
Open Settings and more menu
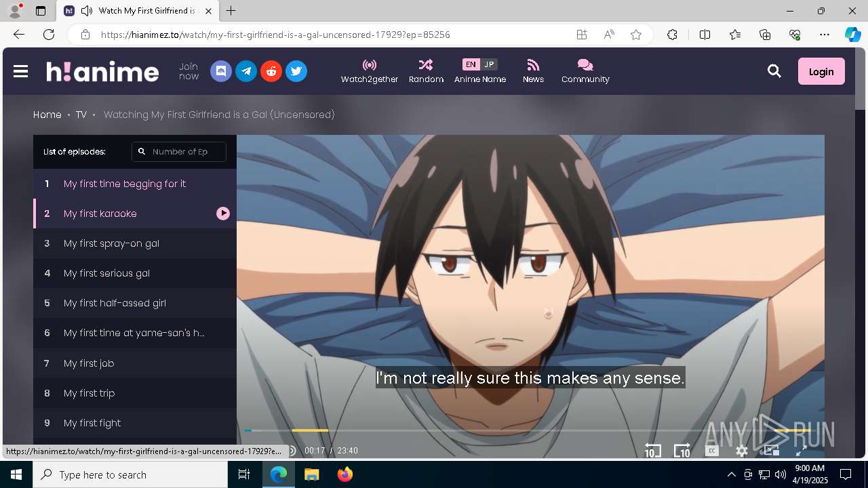825,35
